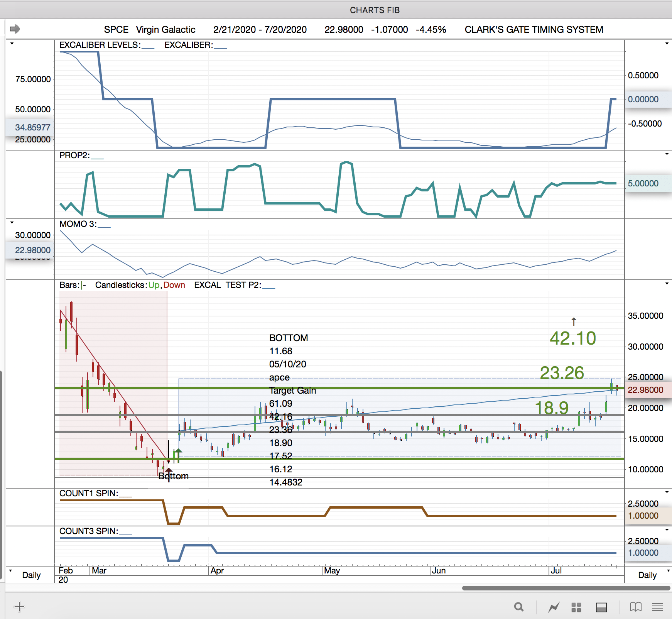Click the 2/21/2020 - 7/20/2020 date range
672x619 pixels.
(x=260, y=30)
